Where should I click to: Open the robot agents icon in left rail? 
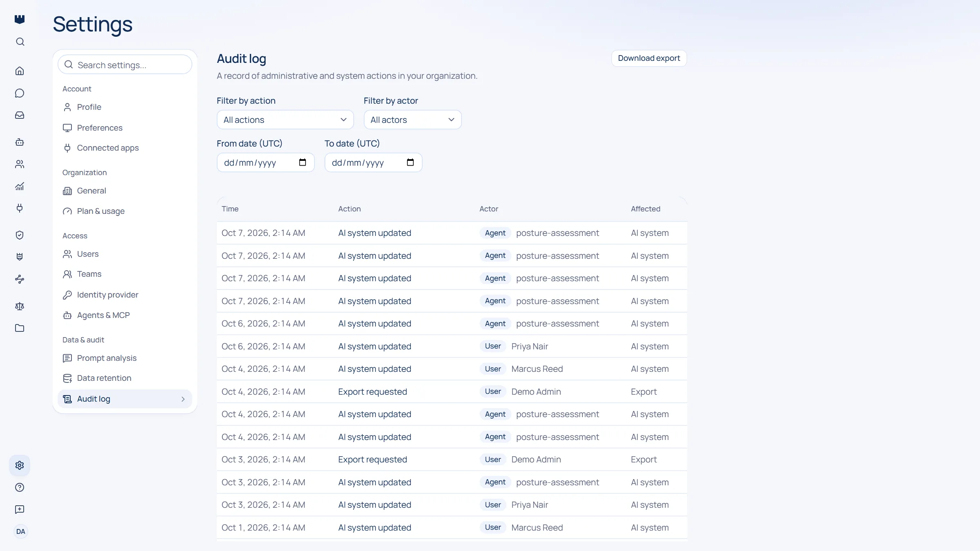(20, 142)
